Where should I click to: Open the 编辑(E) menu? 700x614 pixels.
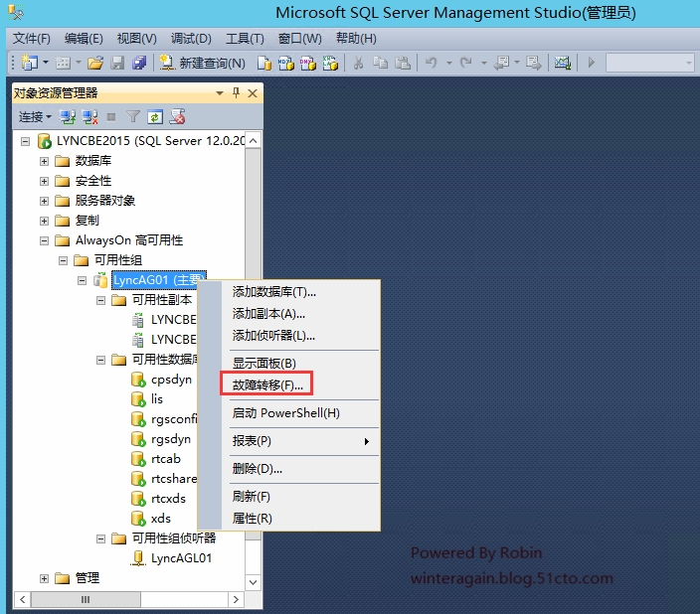[x=84, y=39]
